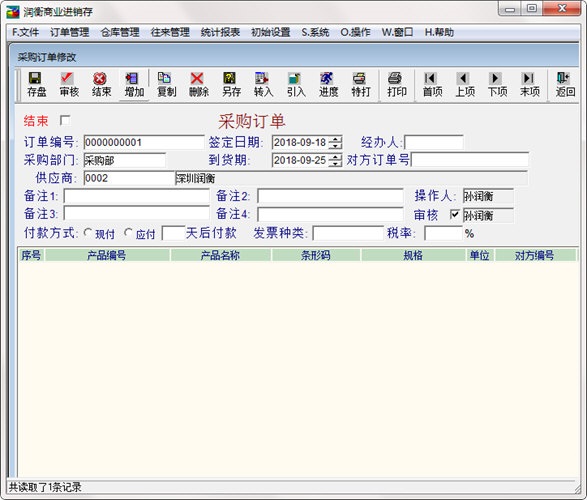Click the 备注2 input field
The width and height of the screenshot is (587, 500).
tap(330, 196)
